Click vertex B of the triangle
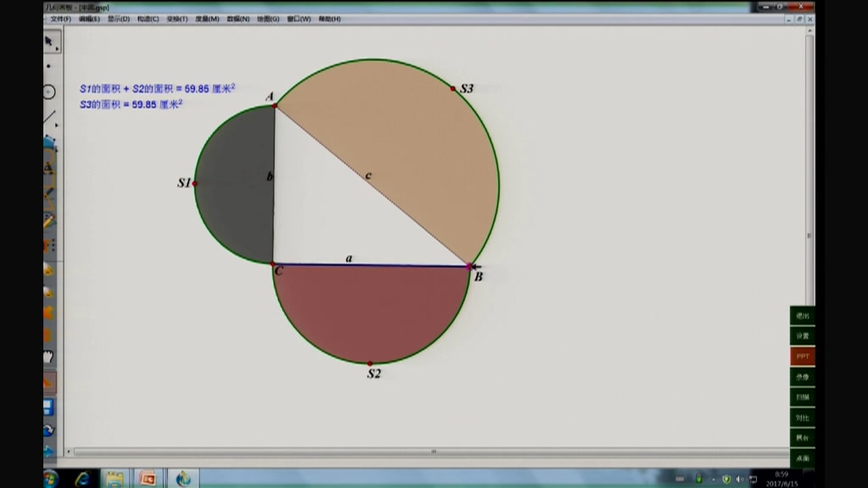Screen dimensions: 868x488 (470, 266)
